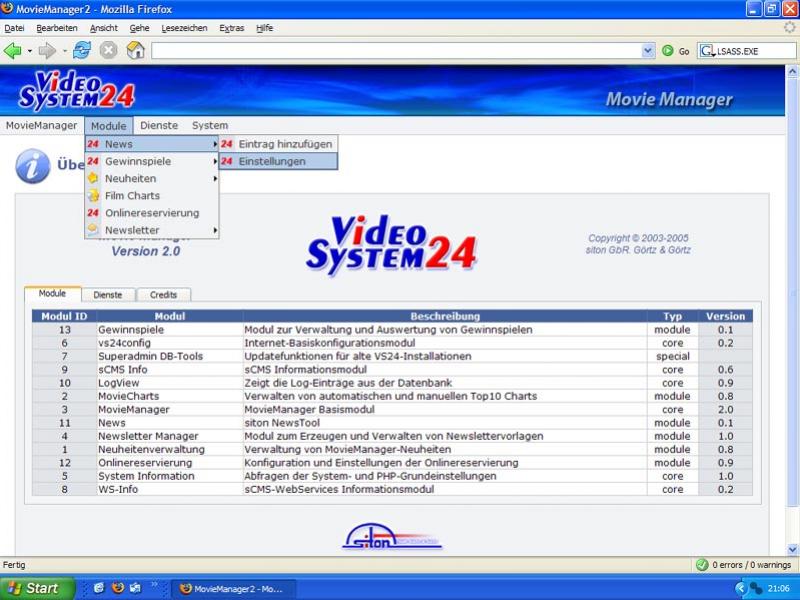Click in the URL address field

click(397, 51)
